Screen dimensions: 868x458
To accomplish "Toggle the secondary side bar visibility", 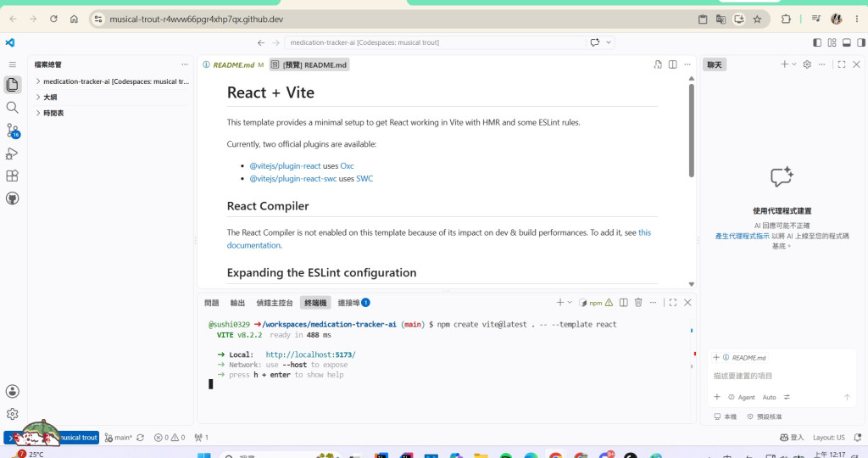I will pos(861,42).
